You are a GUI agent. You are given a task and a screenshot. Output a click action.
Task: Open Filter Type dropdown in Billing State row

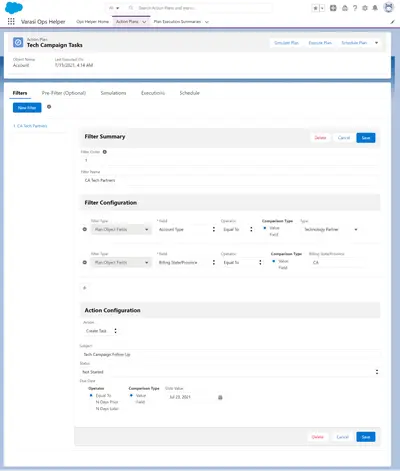[x=121, y=262]
